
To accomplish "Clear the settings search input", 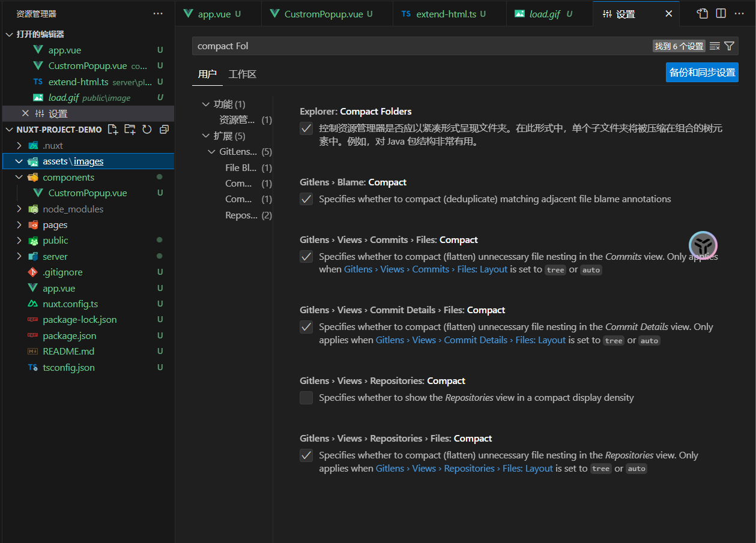I will [715, 46].
